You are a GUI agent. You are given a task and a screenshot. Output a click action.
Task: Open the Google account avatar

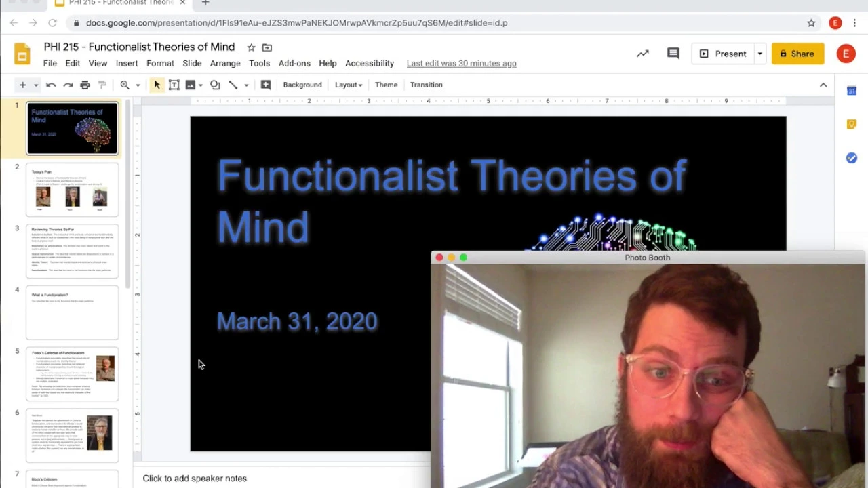[846, 54]
